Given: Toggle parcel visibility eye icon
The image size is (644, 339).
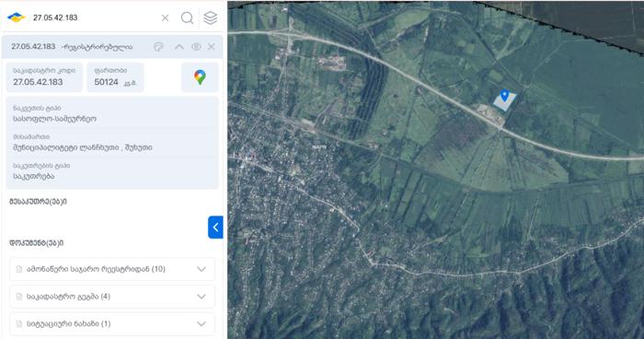Looking at the screenshot, I should [196, 46].
